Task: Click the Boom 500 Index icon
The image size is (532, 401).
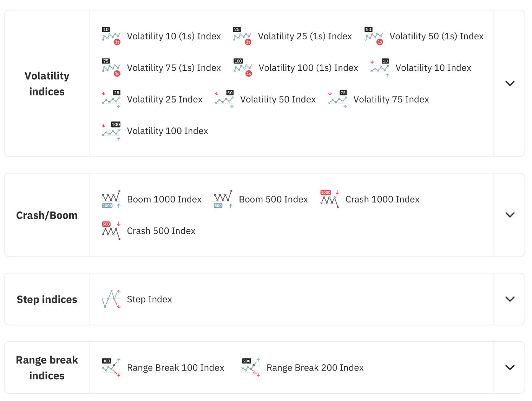Action: coord(223,199)
